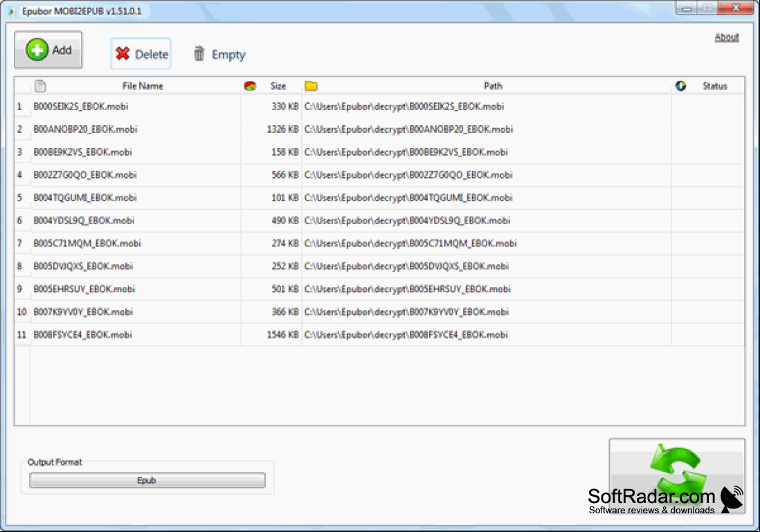Screen dimensions: 760x532
Task: Start conversion with the green arrows button
Action: click(x=677, y=476)
